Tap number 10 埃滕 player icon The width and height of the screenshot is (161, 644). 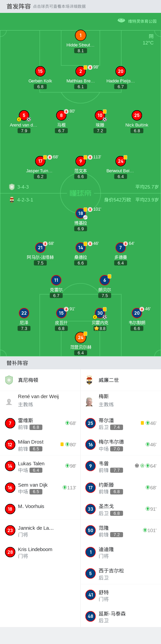click(x=100, y=115)
